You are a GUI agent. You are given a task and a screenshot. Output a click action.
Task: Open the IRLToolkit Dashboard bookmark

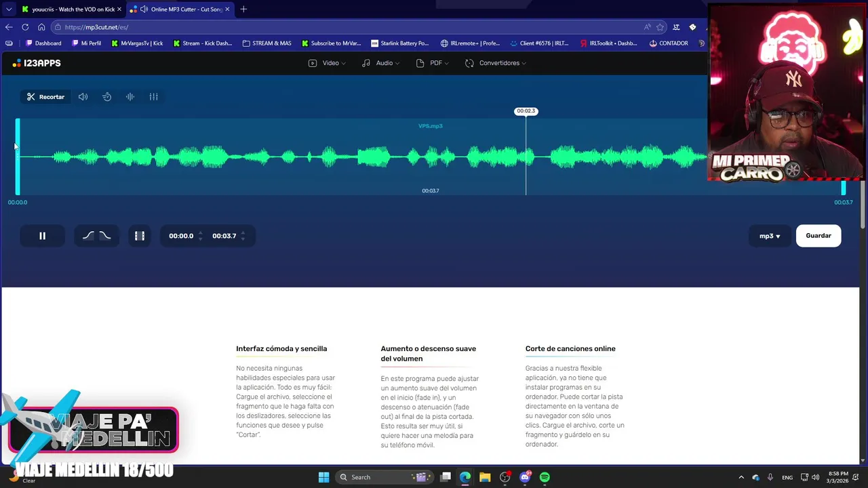608,43
